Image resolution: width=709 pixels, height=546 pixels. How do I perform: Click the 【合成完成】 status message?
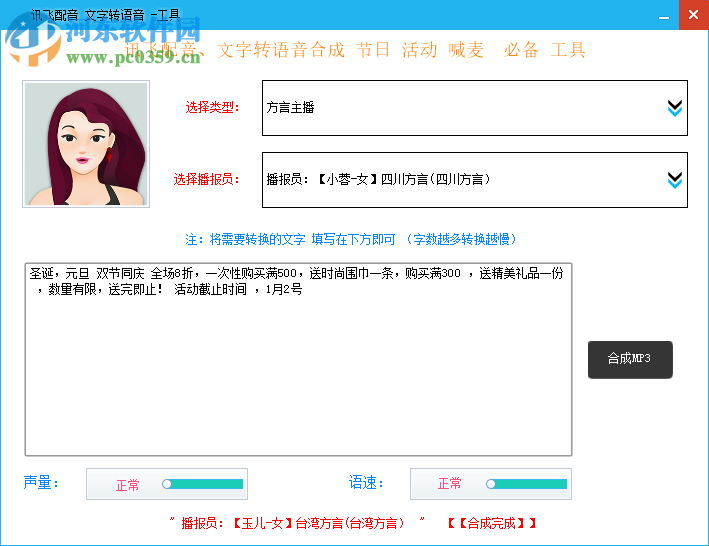(x=492, y=523)
